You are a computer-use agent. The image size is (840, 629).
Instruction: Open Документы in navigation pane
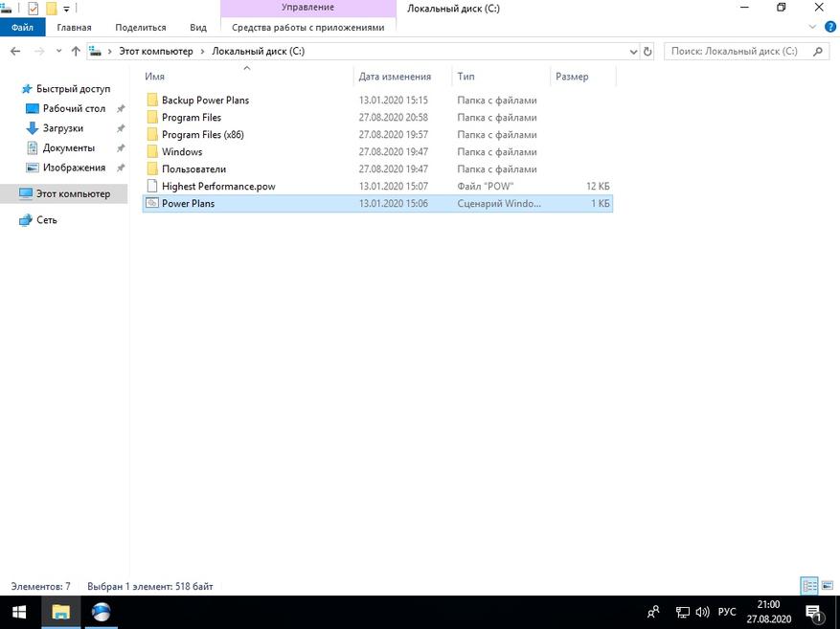[69, 147]
